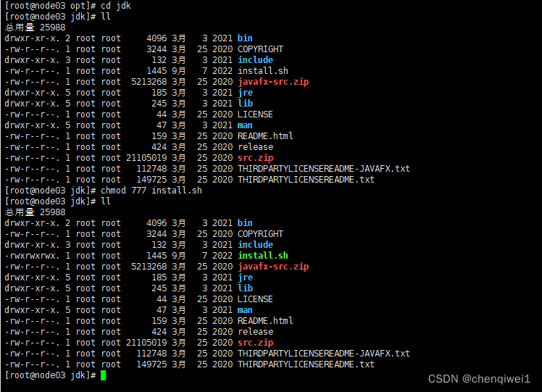The height and width of the screenshot is (392, 542).
Task: Click blue 'bin' directory in listing after chmod
Action: pyautogui.click(x=245, y=223)
